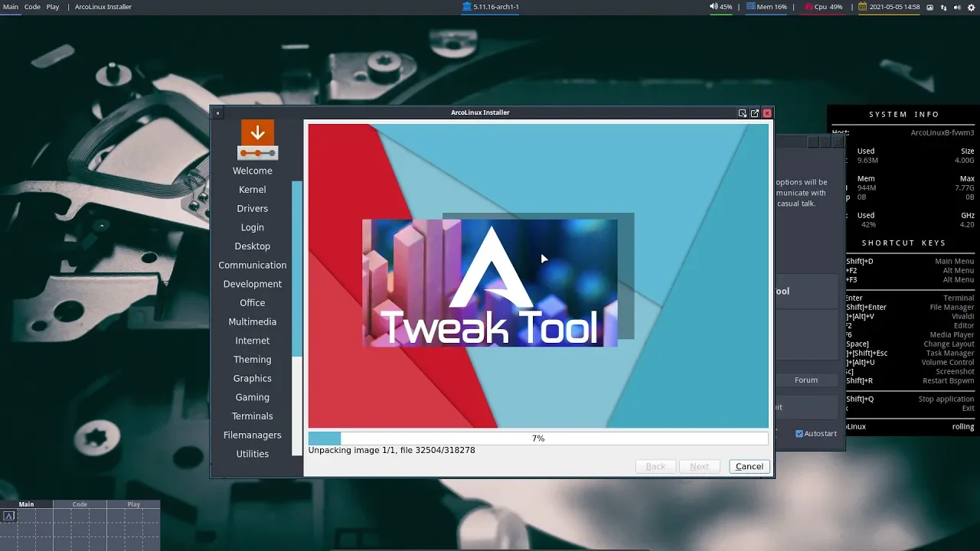
Task: Select the Filemanagers step in the sidebar
Action: pos(253,435)
